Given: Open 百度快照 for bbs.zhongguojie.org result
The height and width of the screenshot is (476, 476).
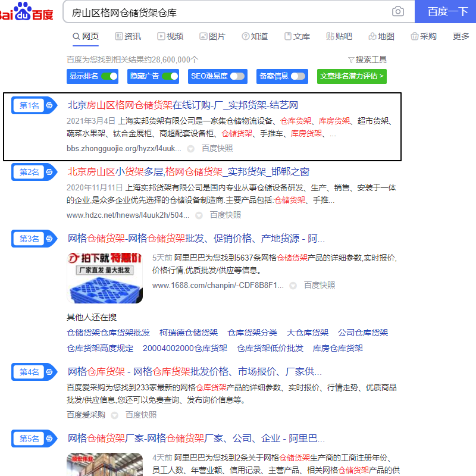Looking at the screenshot, I should [x=217, y=148].
